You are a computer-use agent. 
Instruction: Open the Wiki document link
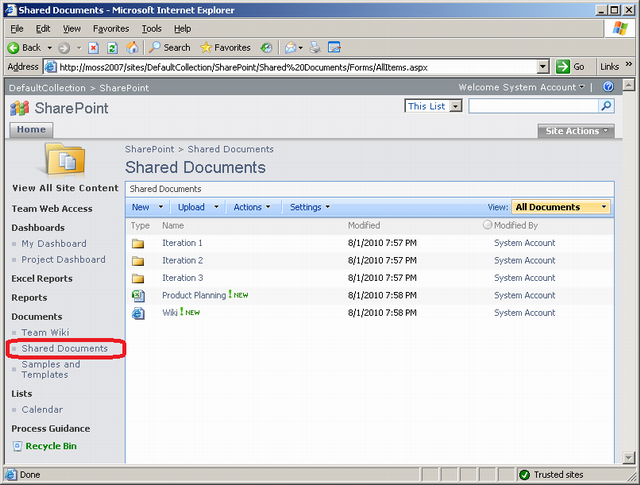click(x=170, y=313)
